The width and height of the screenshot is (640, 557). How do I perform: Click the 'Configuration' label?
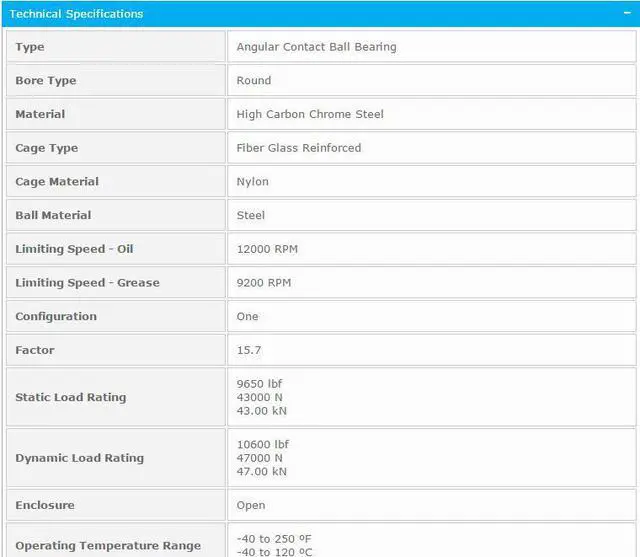(56, 316)
